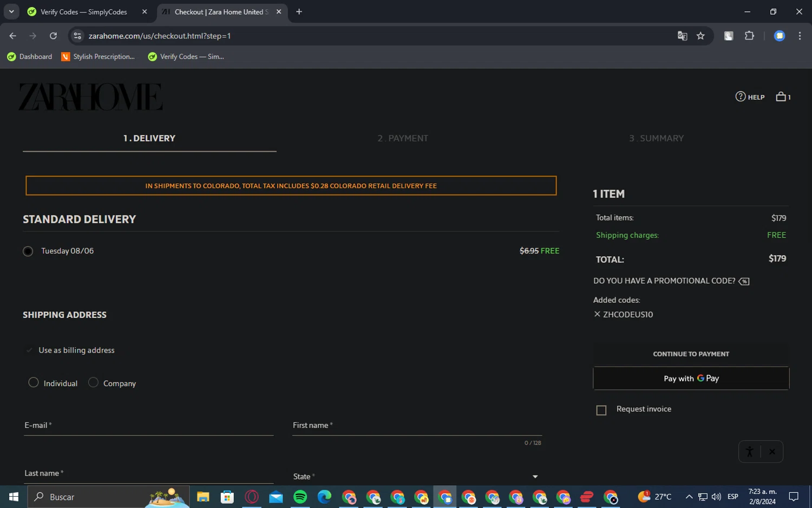Open the Chrome three-dot menu
This screenshot has width=812, height=508.
pos(800,36)
